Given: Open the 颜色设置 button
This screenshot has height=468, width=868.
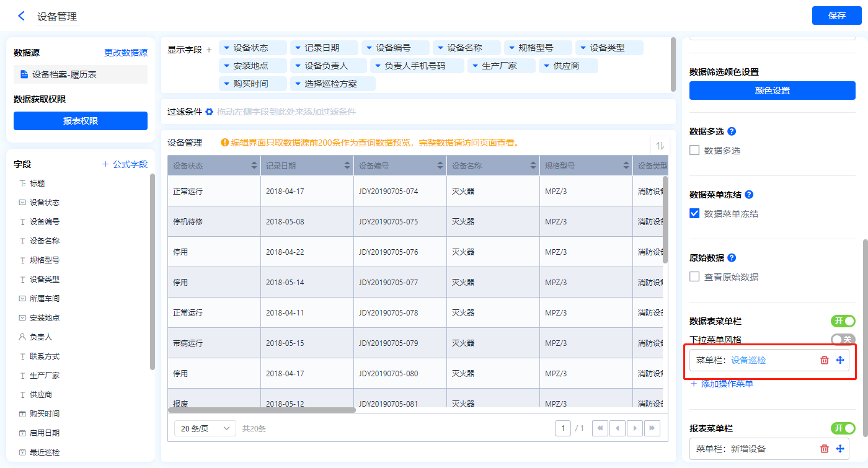Looking at the screenshot, I should point(772,91).
